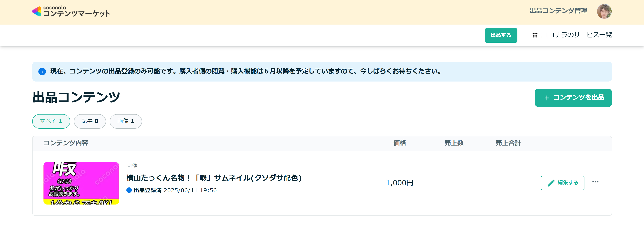This screenshot has width=644, height=247.
Task: Click the 価格 column header
Action: pos(399,143)
